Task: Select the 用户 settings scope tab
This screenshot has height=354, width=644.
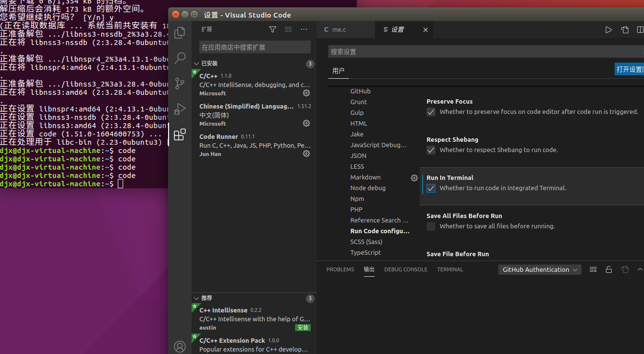Action: (338, 71)
